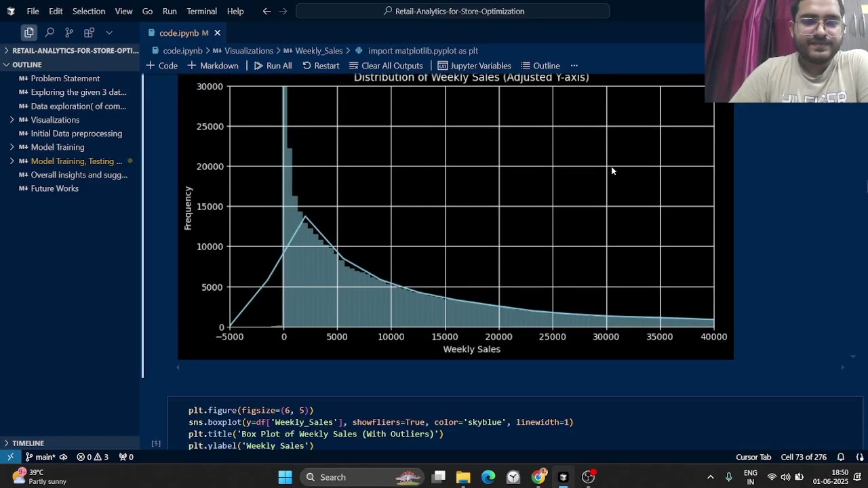Click Weekly_Sales breadcrumb segment
This screenshot has width=868, height=488.
(x=313, y=51)
